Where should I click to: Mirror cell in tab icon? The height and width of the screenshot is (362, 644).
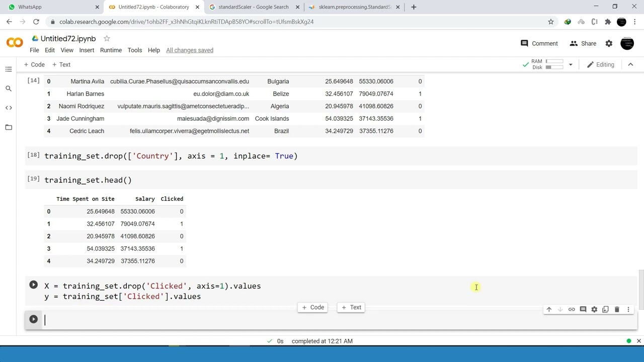pos(605,309)
